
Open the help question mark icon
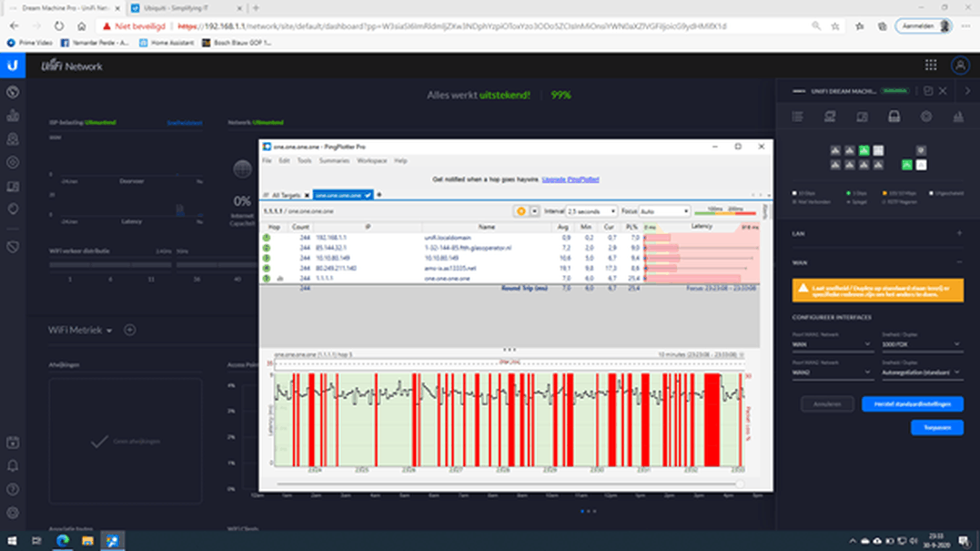(13, 489)
